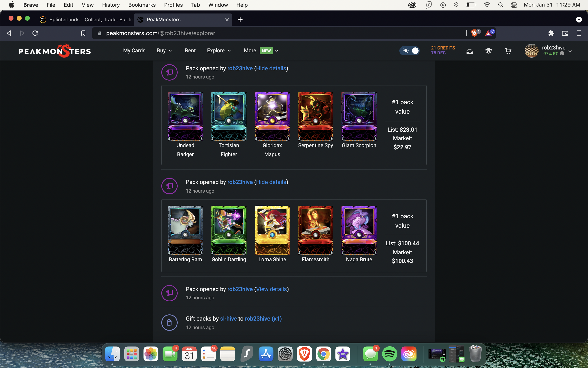The width and height of the screenshot is (588, 368).
Task: Open App Store from the dock
Action: 266,354
